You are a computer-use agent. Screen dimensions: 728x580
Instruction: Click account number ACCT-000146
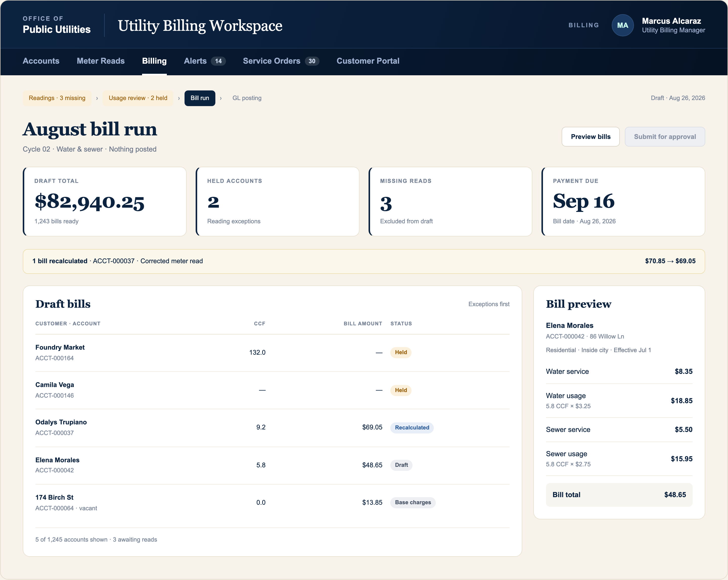click(x=54, y=396)
